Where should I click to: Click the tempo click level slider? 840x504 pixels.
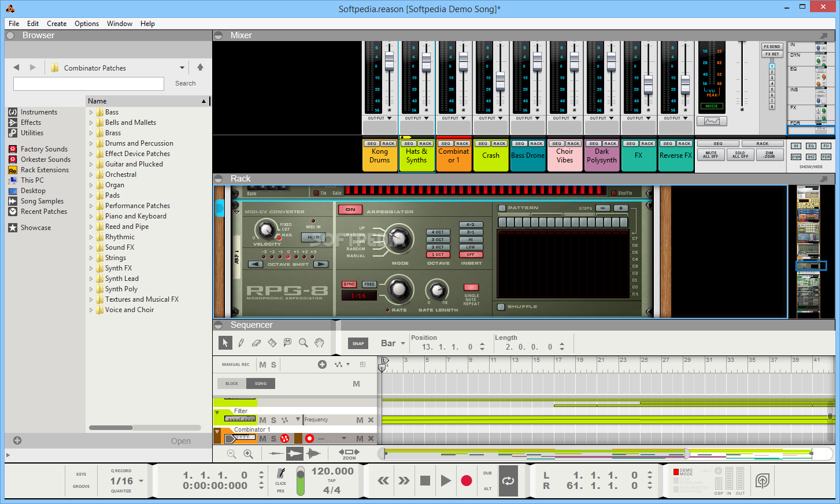coord(301,481)
